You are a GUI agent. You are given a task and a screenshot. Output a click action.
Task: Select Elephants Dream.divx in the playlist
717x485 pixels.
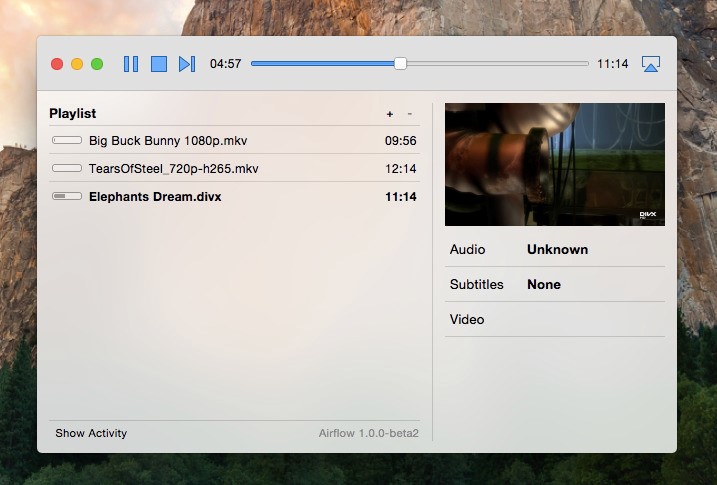pyautogui.click(x=234, y=197)
